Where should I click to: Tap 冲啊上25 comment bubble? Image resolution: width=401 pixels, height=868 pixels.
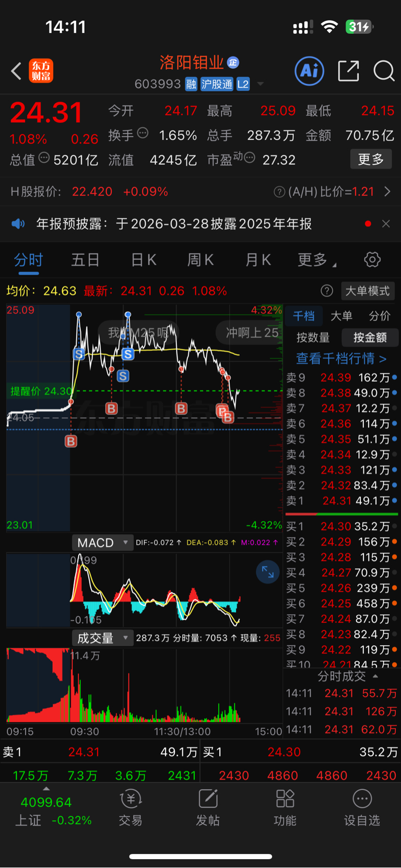250,332
